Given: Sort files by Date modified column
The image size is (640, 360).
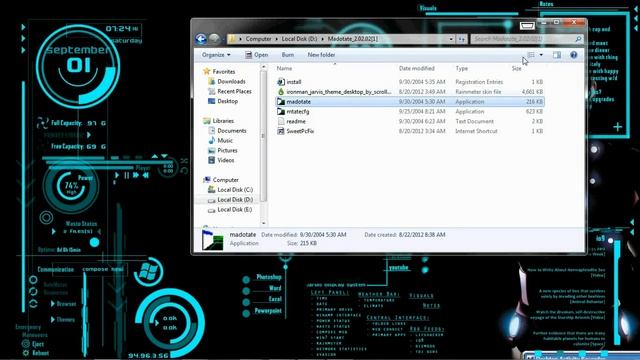Looking at the screenshot, I should click(416, 69).
